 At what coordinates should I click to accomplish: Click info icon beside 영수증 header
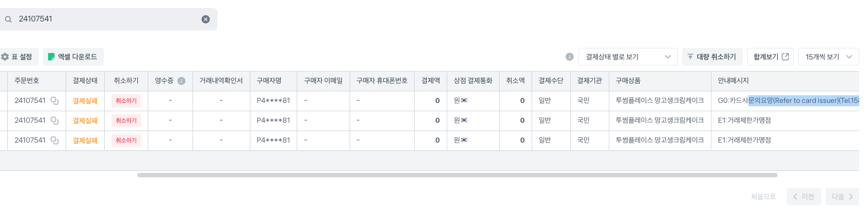click(x=181, y=81)
